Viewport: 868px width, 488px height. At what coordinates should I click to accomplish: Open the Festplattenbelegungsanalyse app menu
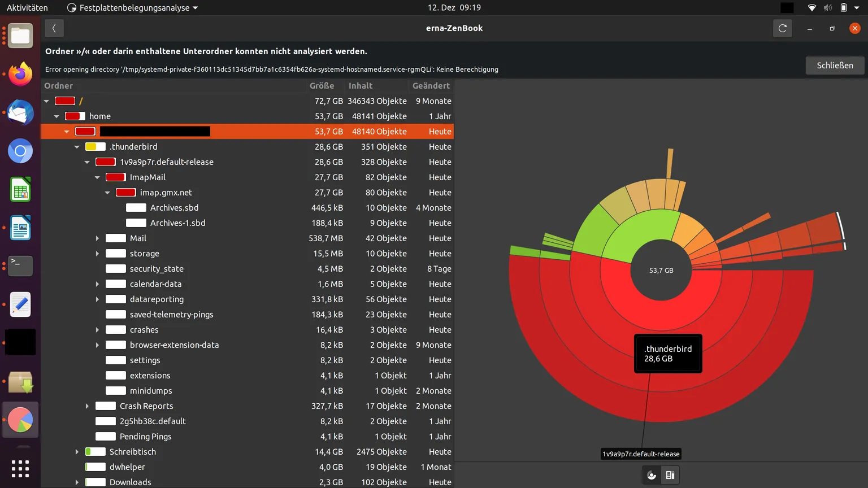coord(133,8)
